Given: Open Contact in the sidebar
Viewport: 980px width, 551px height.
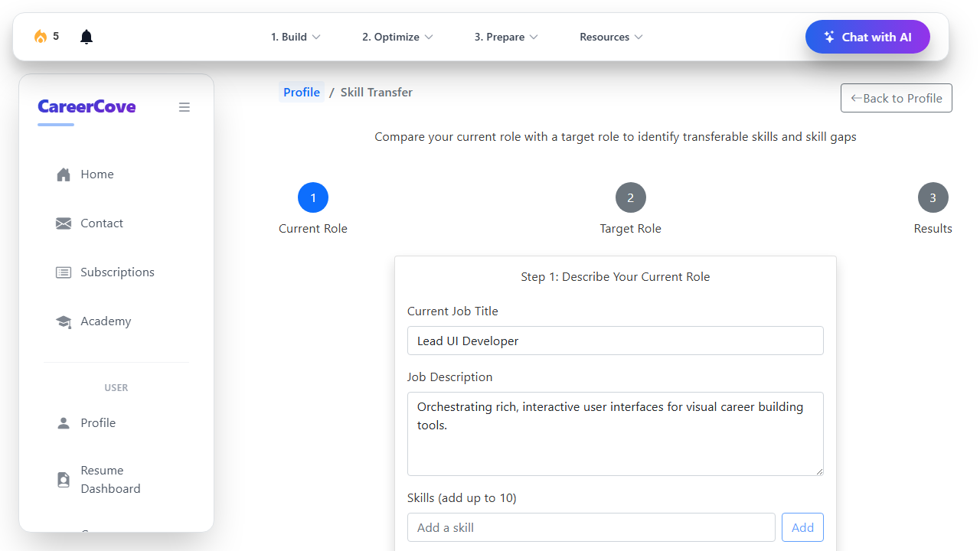Looking at the screenshot, I should 116,223.
